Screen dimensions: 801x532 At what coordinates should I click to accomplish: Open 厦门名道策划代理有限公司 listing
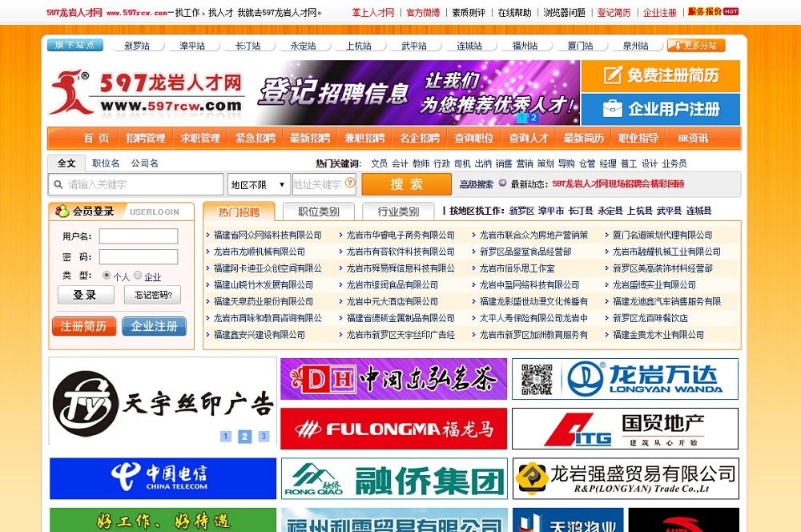tap(662, 235)
